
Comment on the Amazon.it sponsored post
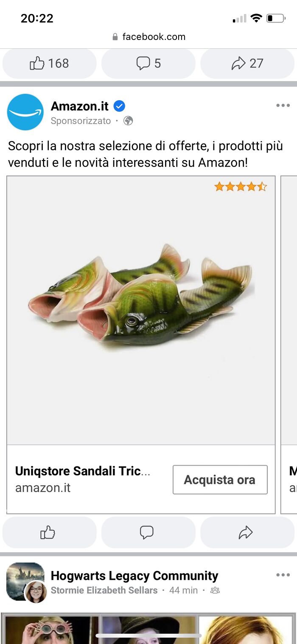(x=148, y=532)
